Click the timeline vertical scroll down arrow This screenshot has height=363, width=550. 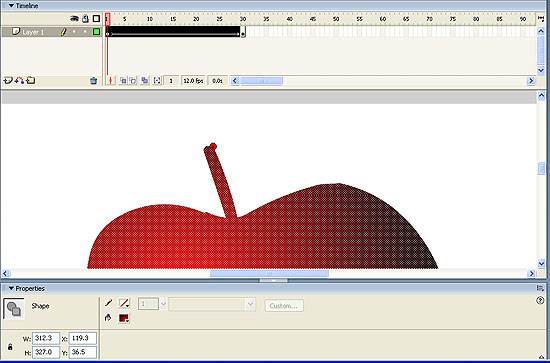pos(541,70)
